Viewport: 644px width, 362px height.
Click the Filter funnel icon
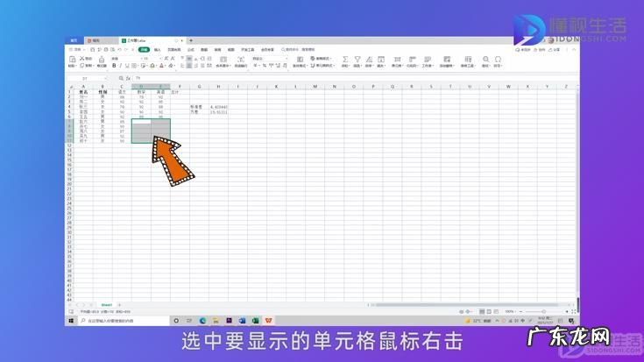tap(357, 60)
